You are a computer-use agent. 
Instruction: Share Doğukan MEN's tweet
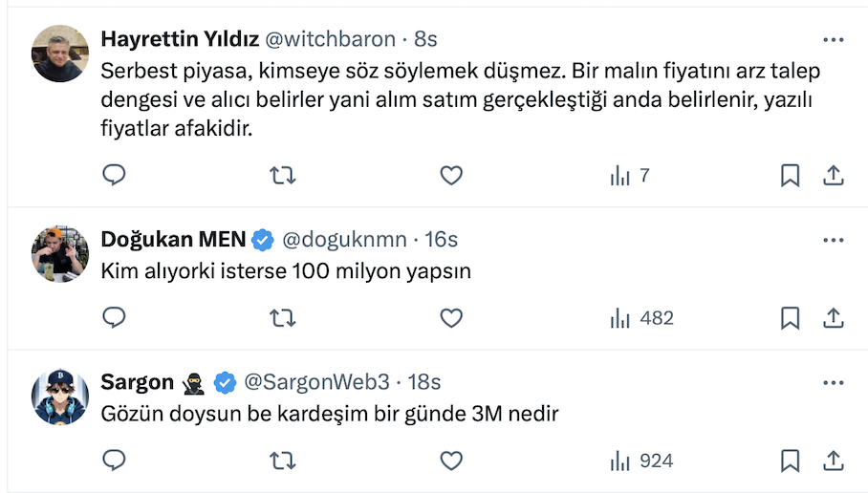click(833, 317)
